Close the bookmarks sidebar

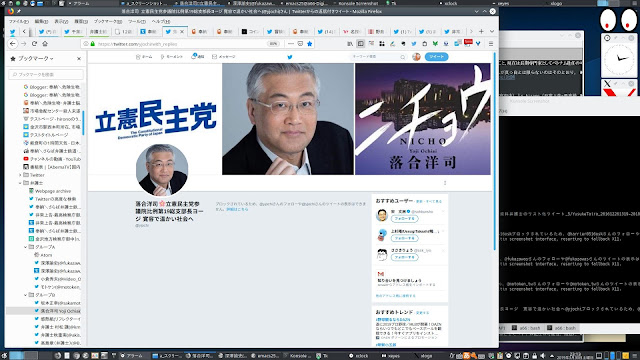(x=79, y=59)
